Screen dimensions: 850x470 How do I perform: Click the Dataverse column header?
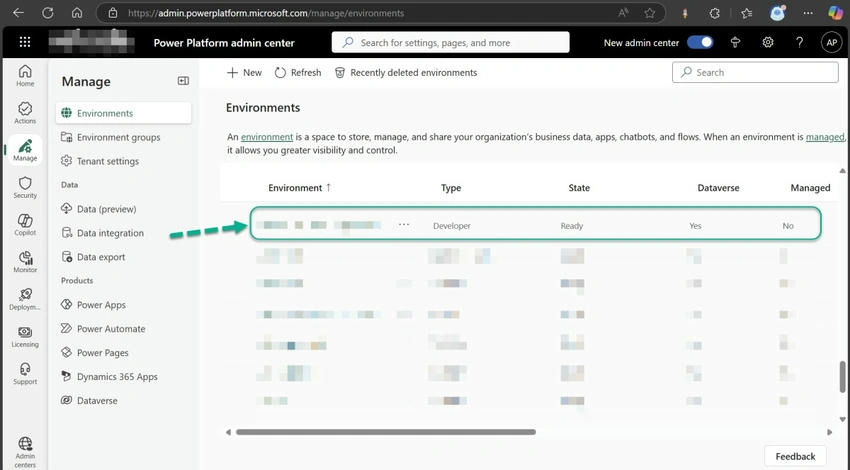pyautogui.click(x=718, y=188)
